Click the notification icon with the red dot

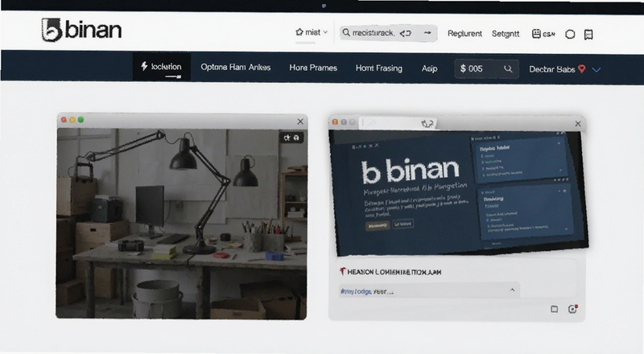pos(572,309)
